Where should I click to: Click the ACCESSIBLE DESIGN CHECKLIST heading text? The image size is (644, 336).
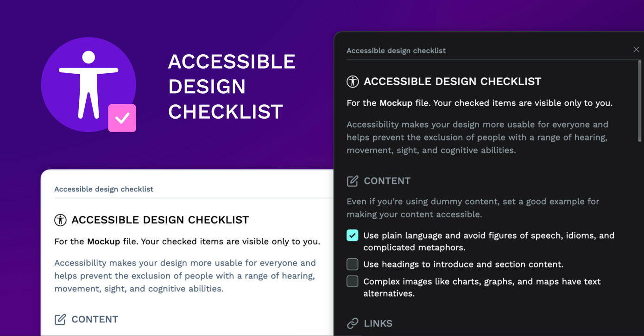[x=453, y=81]
